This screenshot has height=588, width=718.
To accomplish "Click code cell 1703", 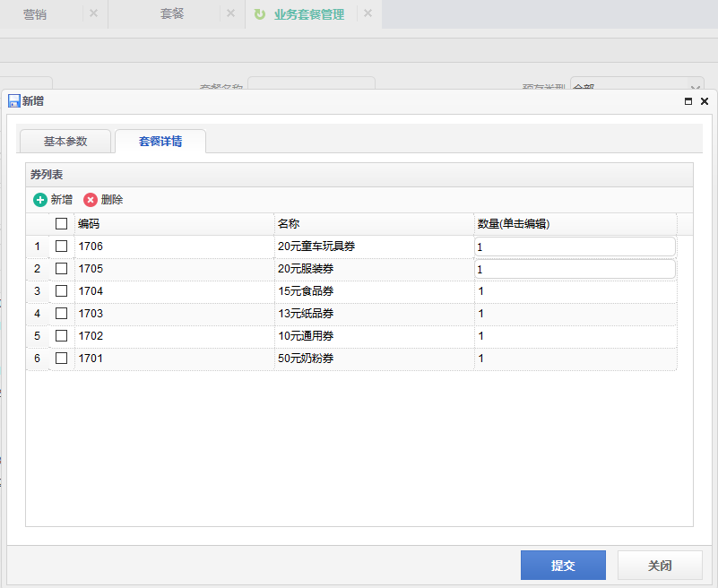I will pyautogui.click(x=175, y=314).
